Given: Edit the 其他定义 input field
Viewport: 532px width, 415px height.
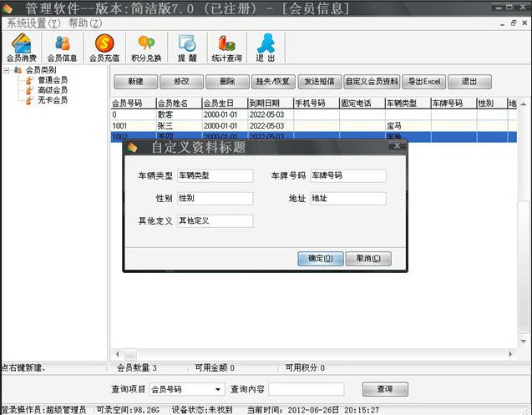Looking at the screenshot, I should [x=215, y=221].
